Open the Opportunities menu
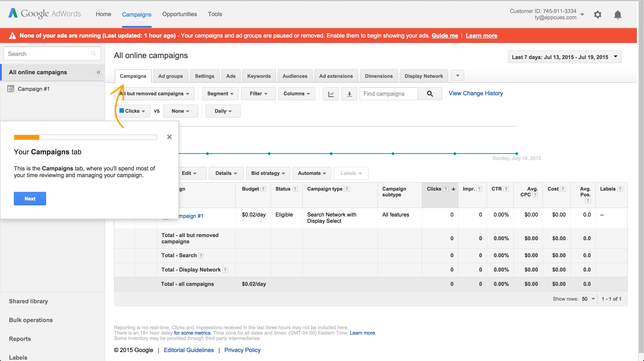 pos(180,14)
